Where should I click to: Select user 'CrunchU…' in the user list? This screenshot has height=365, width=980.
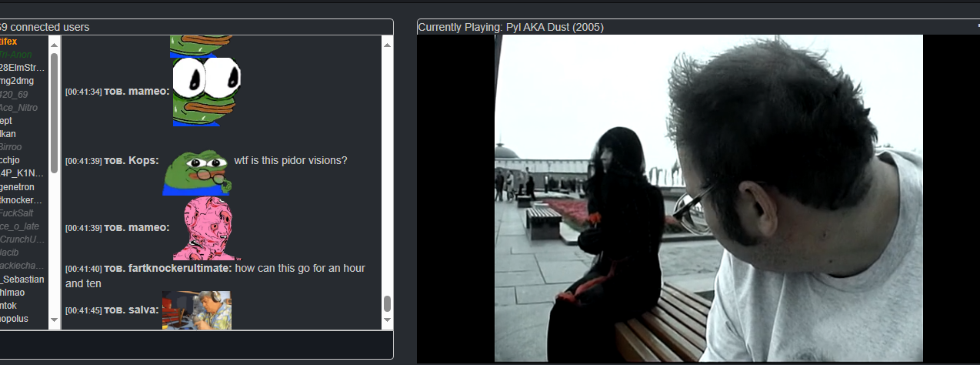coord(23,239)
